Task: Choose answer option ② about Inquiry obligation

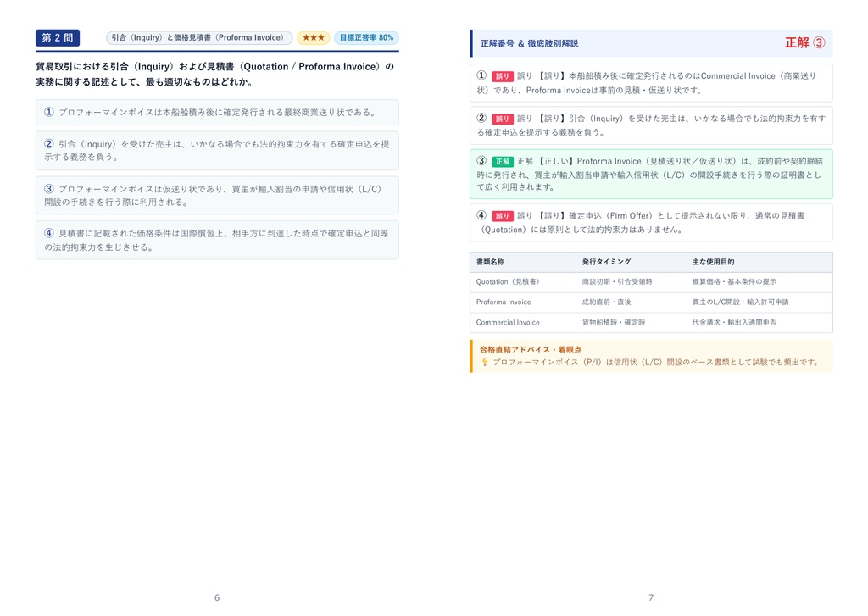Action: click(217, 151)
